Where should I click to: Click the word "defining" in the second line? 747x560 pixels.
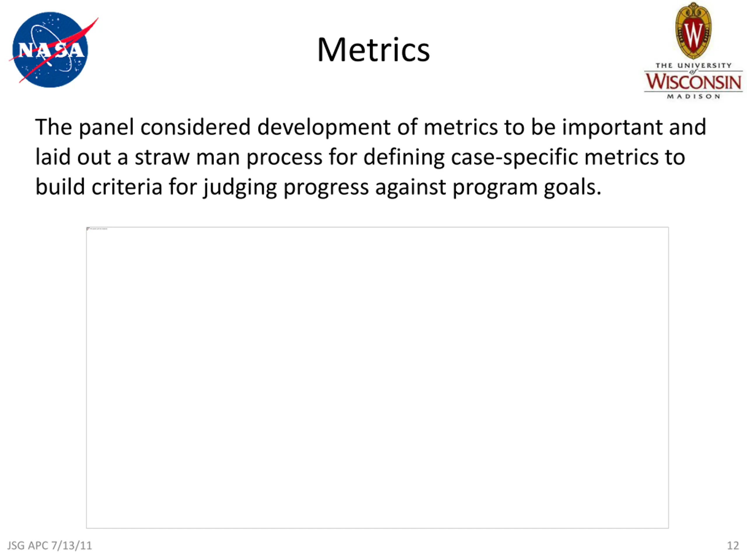pos(404,157)
